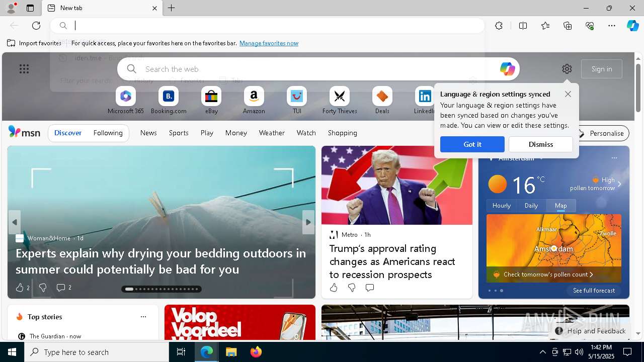Open comments on the bedding article

click(63, 288)
